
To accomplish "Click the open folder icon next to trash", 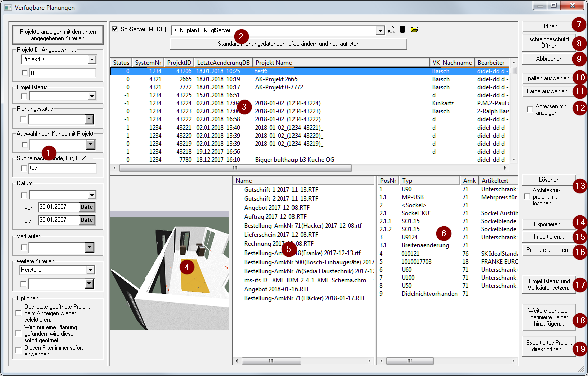I will click(x=414, y=30).
